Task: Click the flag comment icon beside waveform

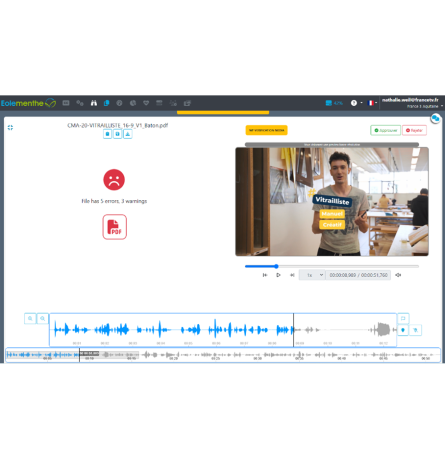Action: 403,319
